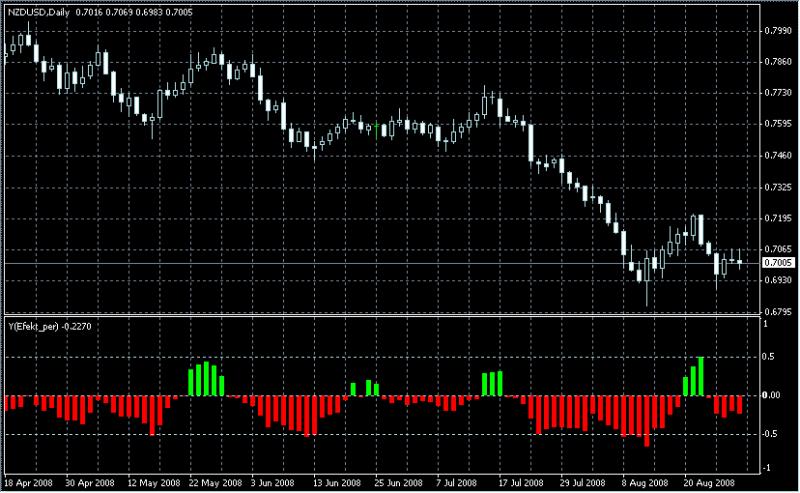Click the 8 Aug 2008 date label
The height and width of the screenshot is (493, 800).
644,483
